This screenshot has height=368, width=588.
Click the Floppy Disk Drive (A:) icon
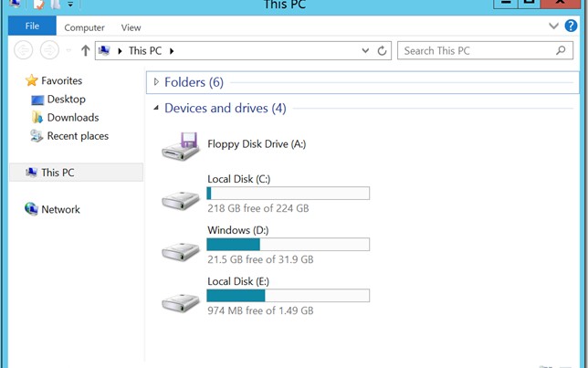[x=180, y=145]
